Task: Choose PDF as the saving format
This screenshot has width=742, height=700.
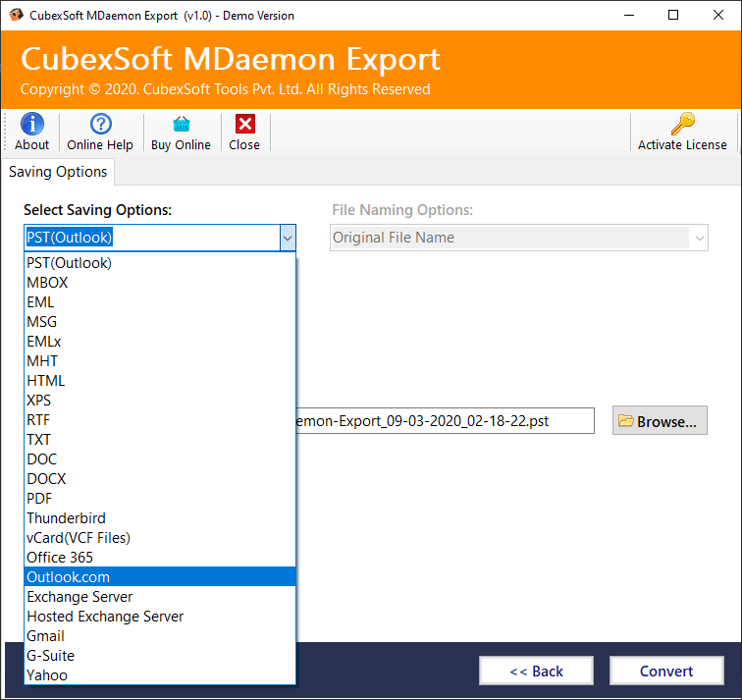Action: (40, 499)
